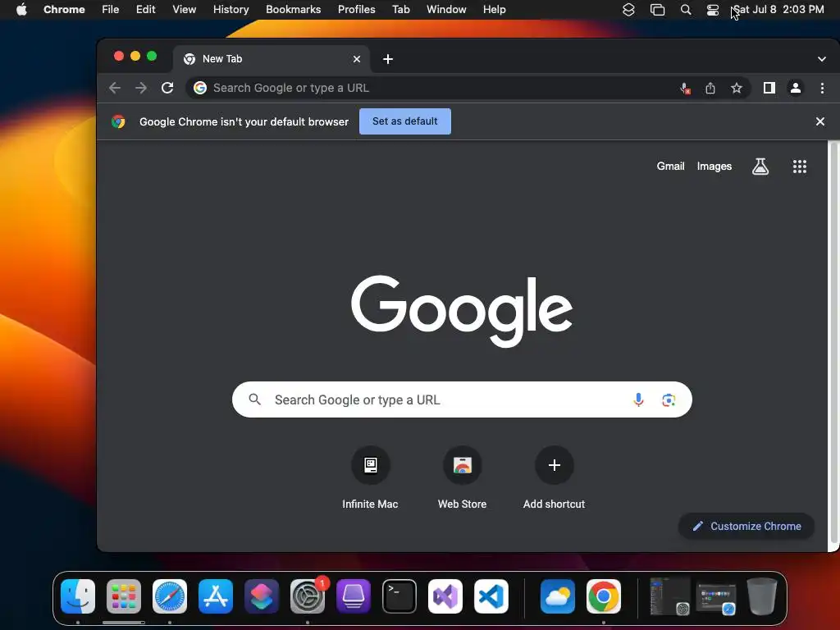Open Terminal from the Dock
Image resolution: width=840 pixels, height=630 pixels.
click(399, 596)
